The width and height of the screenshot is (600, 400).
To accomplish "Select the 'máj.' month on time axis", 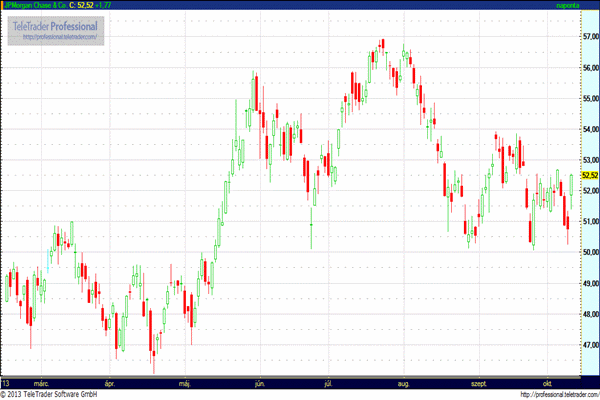I will click(185, 382).
